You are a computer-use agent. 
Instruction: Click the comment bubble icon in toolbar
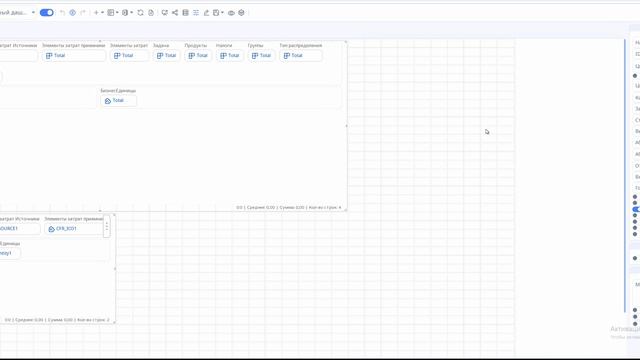(164, 13)
